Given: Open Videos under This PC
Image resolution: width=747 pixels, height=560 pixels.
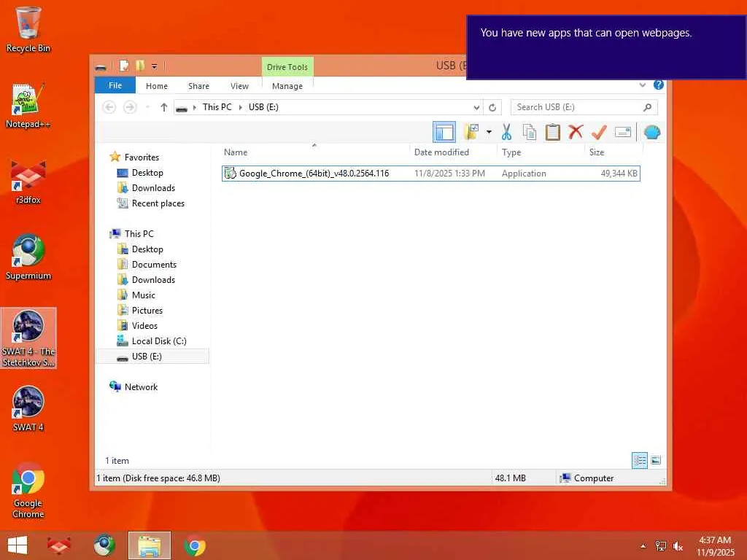Looking at the screenshot, I should tap(144, 326).
